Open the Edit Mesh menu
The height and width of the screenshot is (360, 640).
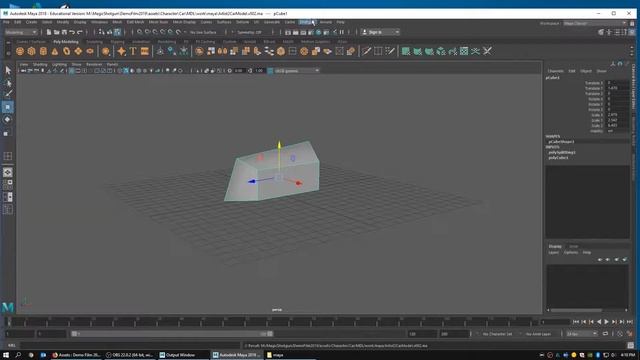tap(135, 22)
